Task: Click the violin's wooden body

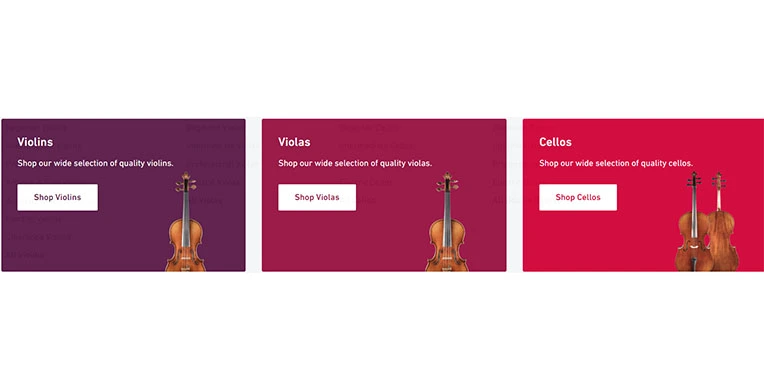Action: 185,245
